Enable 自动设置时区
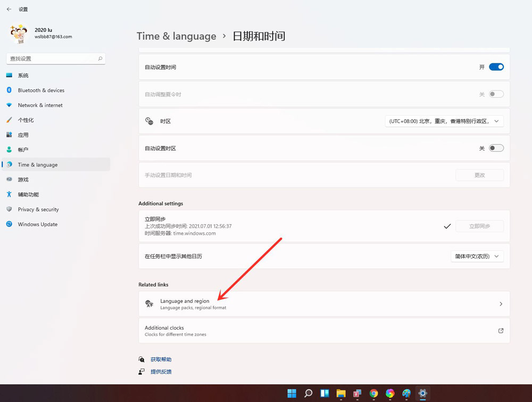This screenshot has width=532, height=402. pos(495,147)
